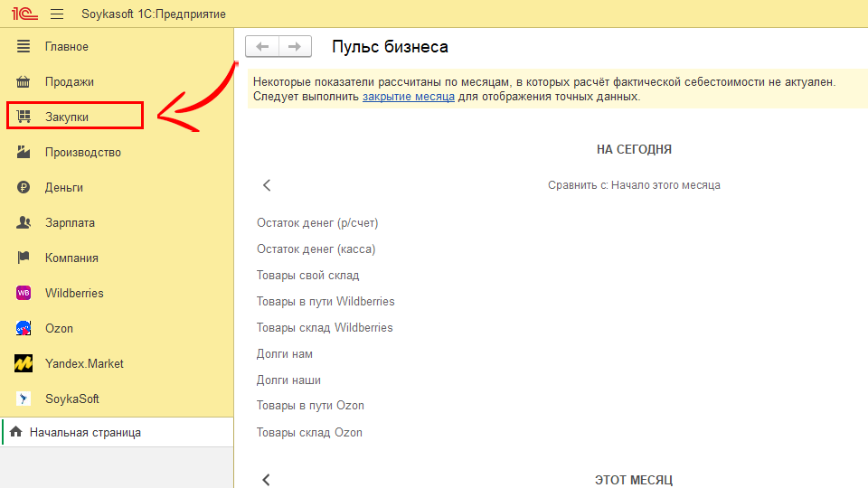Image resolution: width=868 pixels, height=488 pixels.
Task: Click the forward navigation arrow
Action: pyautogui.click(x=295, y=47)
